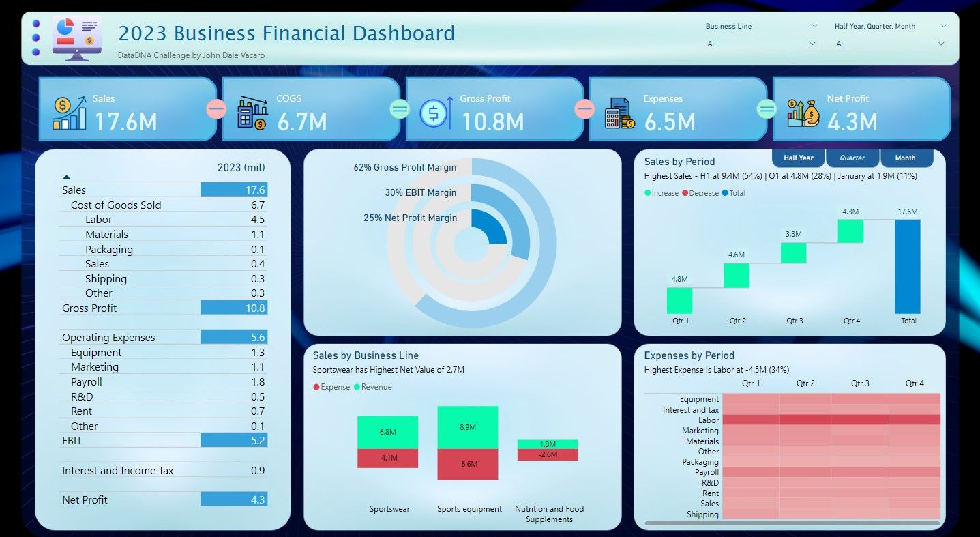The image size is (980, 537).
Task: Click the Sales coin chart icon
Action: tap(69, 113)
